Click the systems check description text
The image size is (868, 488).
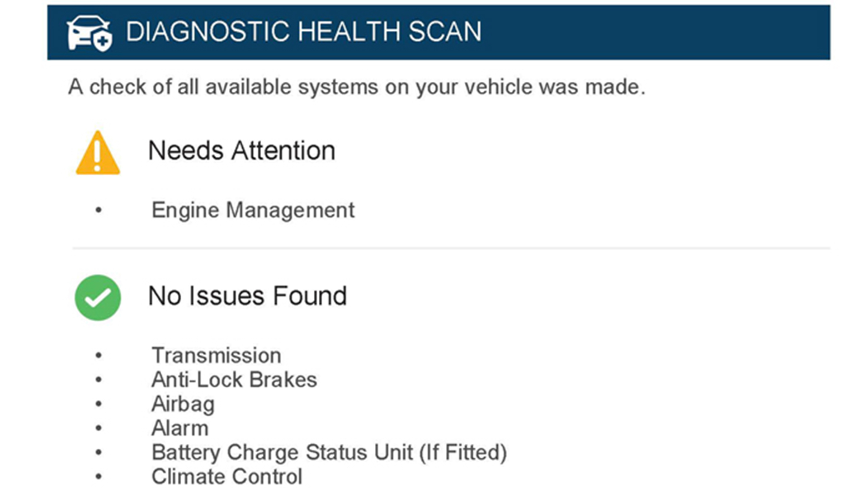(x=356, y=87)
